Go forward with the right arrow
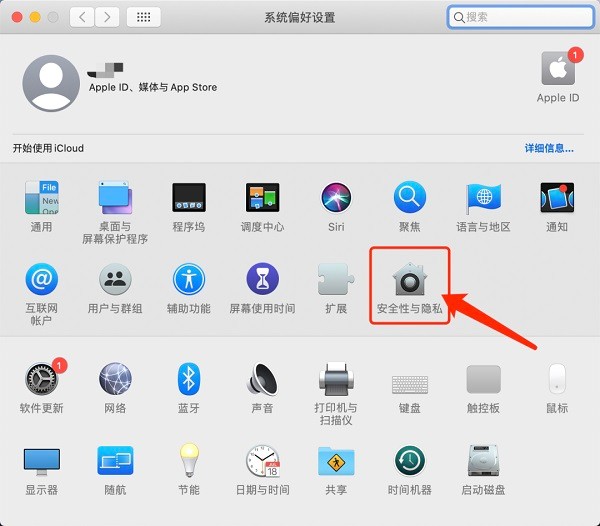This screenshot has width=600, height=526. point(107,17)
